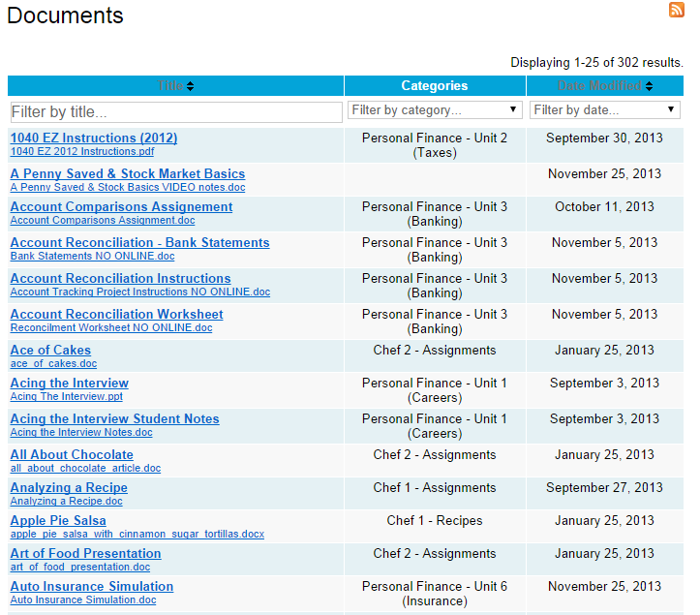The width and height of the screenshot is (700, 615).
Task: Download Account Tracking Project Instructions NO ONLINE.doc
Action: [x=140, y=292]
